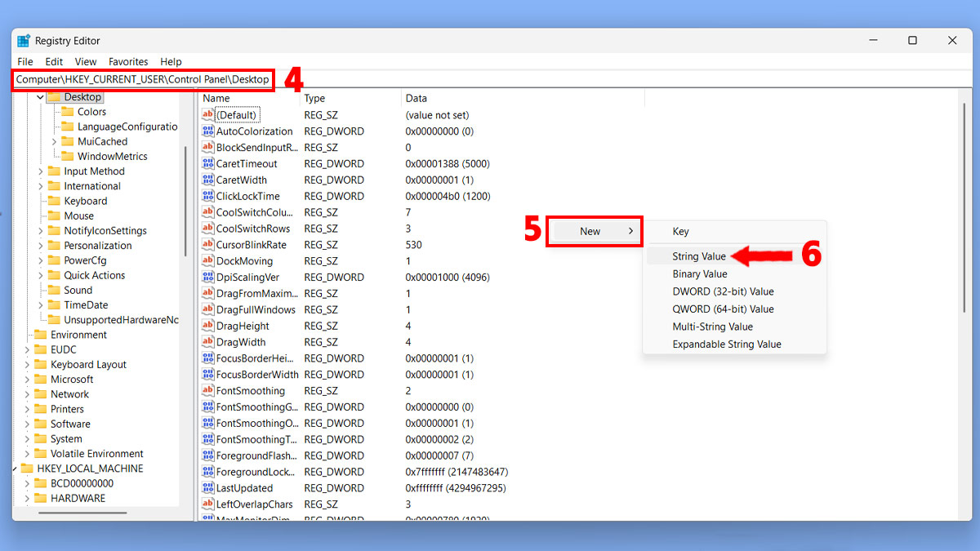Click the AutoColorization DWORD value icon
Viewport: 980px width, 551px height.
point(207,131)
